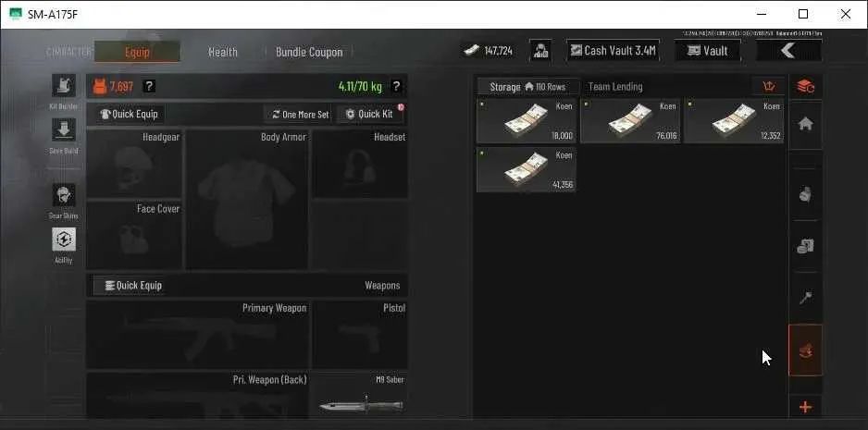This screenshot has height=430, width=868.
Task: Select the Koen stack of 76,016
Action: (630, 121)
